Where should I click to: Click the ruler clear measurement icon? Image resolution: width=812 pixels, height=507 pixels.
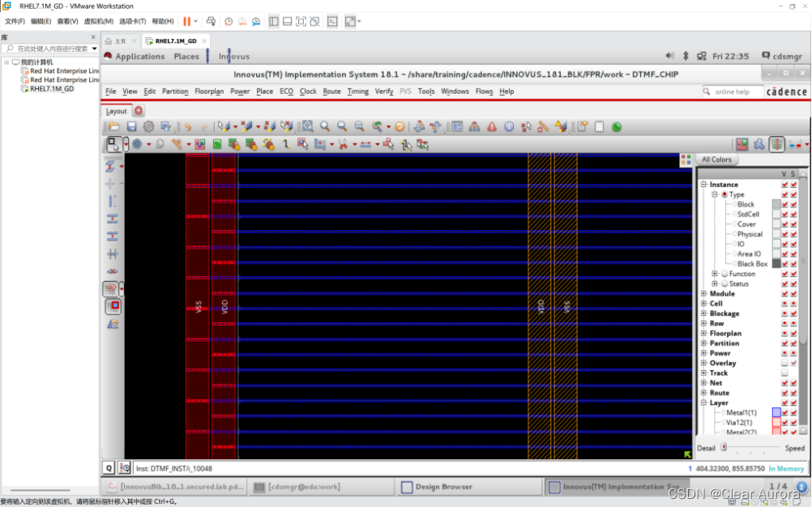[543, 126]
